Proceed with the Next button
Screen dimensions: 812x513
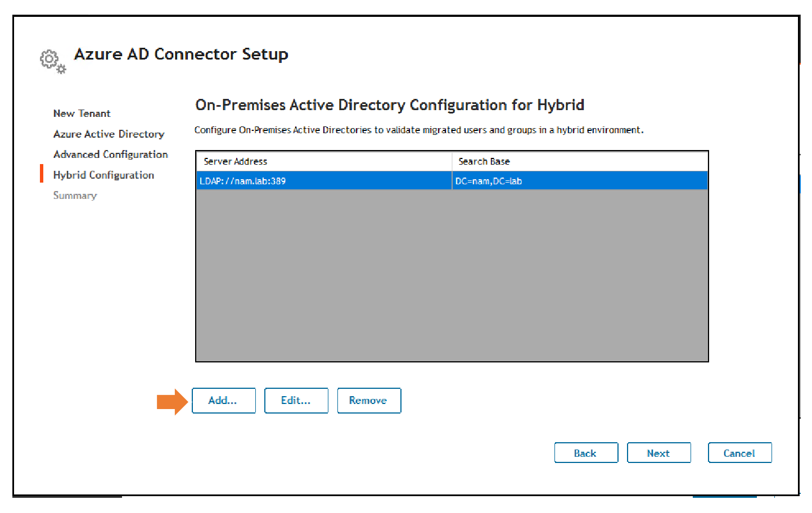(x=658, y=453)
